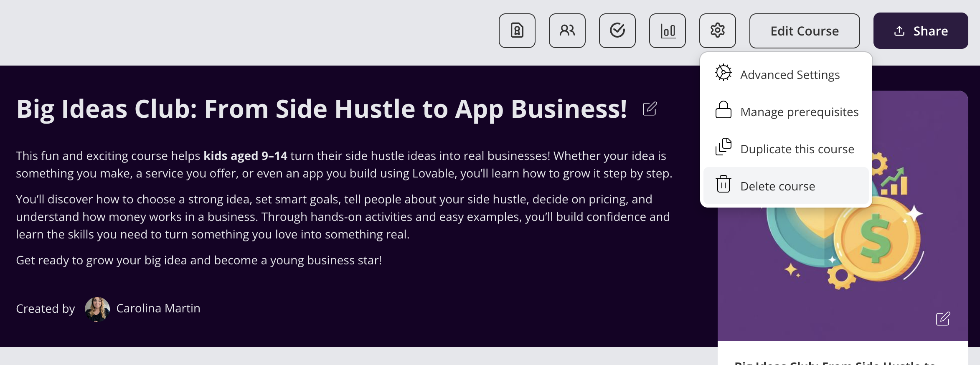The width and height of the screenshot is (980, 365).
Task: Open the learners people icon button
Action: [567, 31]
